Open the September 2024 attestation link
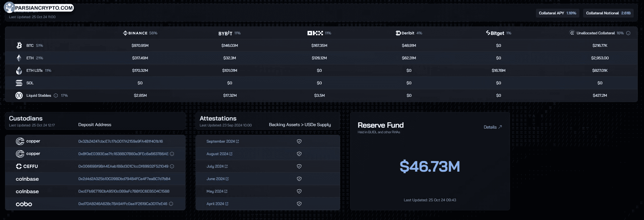 click(223, 141)
